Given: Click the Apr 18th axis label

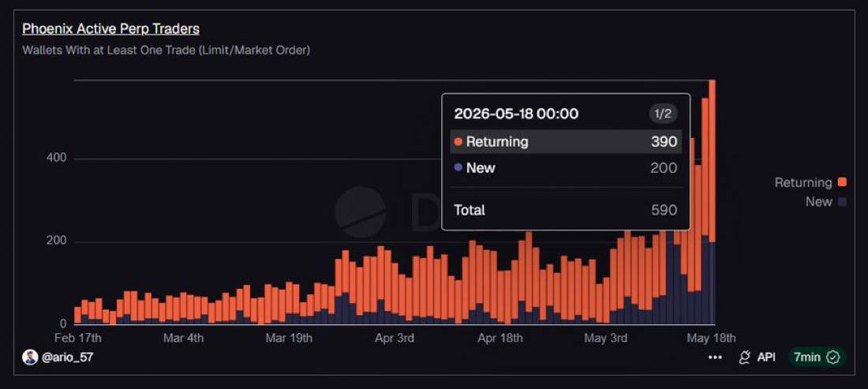Looking at the screenshot, I should (499, 338).
